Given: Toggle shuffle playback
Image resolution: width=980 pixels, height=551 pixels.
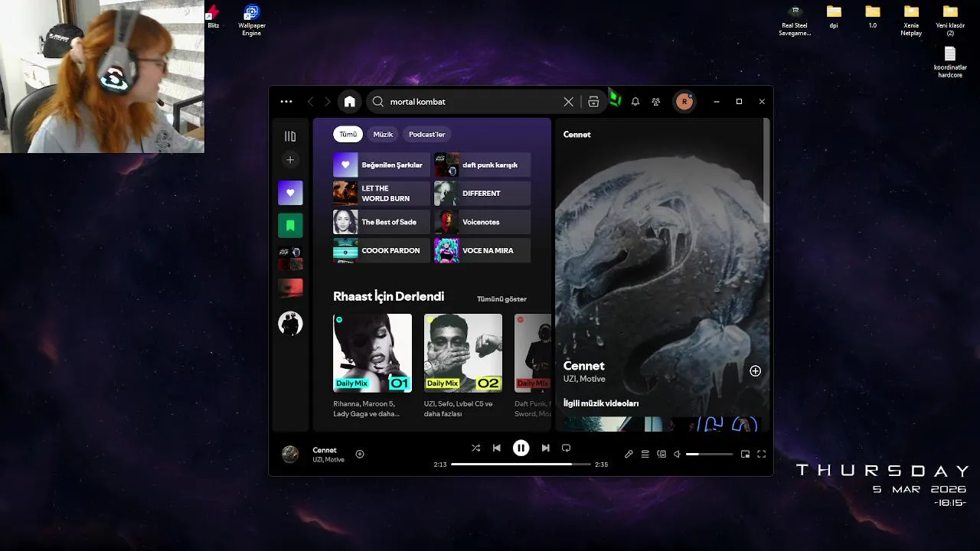Looking at the screenshot, I should [x=475, y=448].
